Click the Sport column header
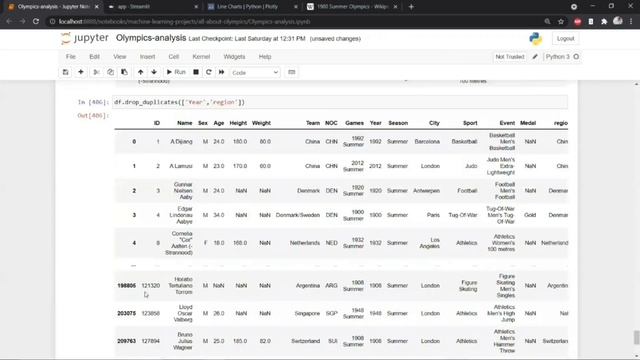 470,123
